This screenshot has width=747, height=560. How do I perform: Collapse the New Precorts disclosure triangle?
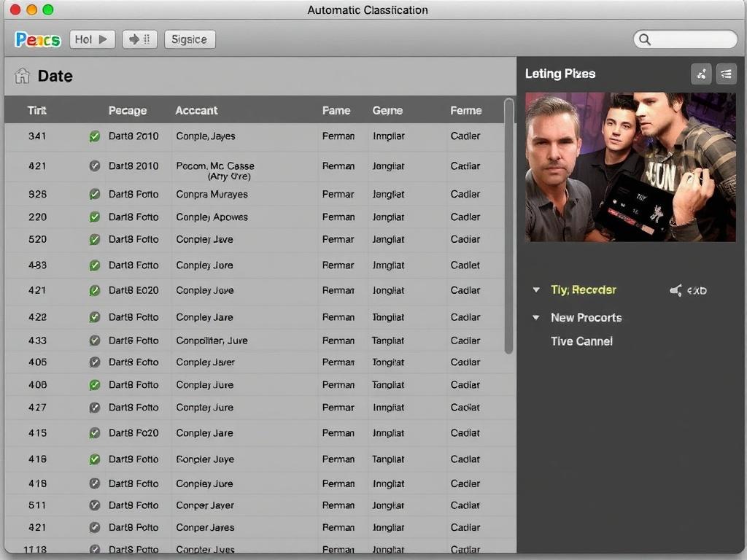click(x=536, y=318)
